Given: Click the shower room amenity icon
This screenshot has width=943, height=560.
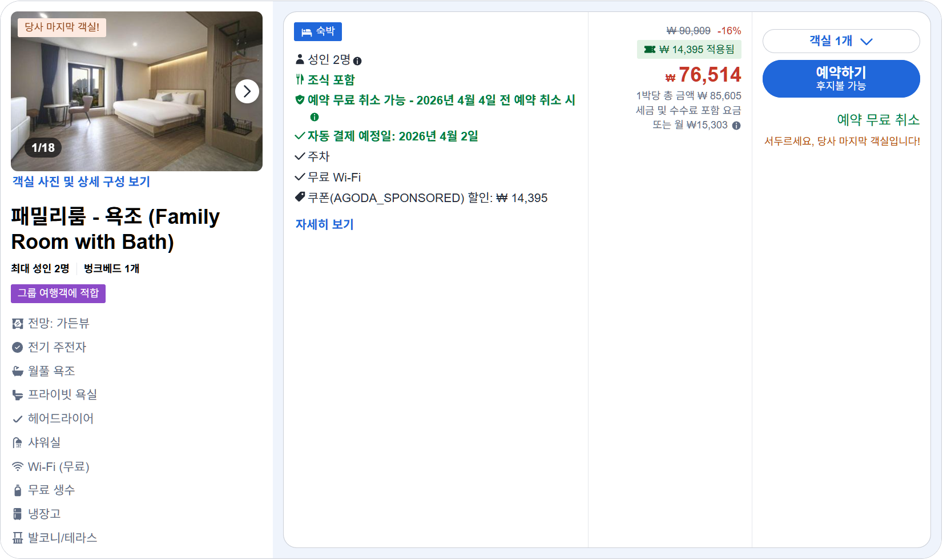Looking at the screenshot, I should (17, 442).
